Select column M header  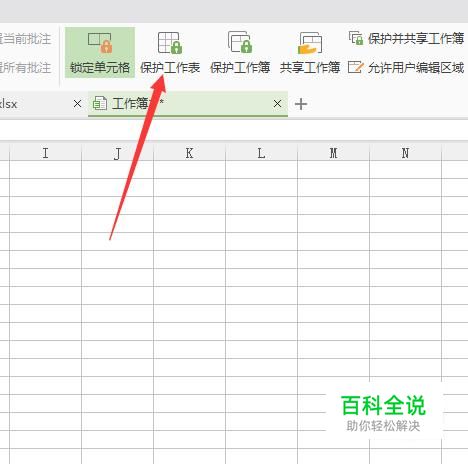[333, 153]
